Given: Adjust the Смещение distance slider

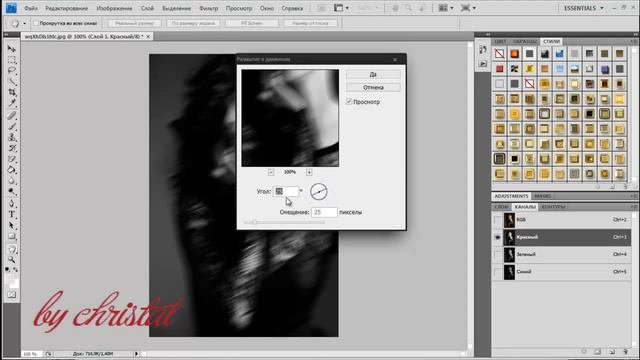Looking at the screenshot, I should [x=254, y=222].
